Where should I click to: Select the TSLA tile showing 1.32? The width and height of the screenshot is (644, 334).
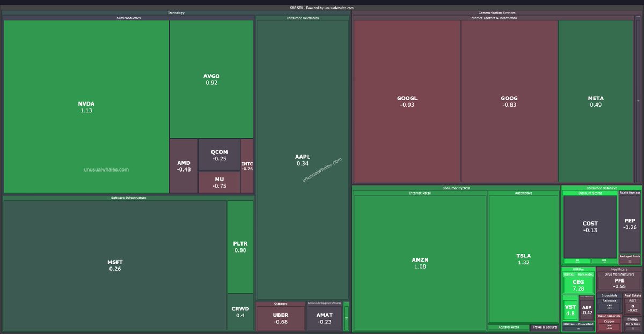click(524, 259)
